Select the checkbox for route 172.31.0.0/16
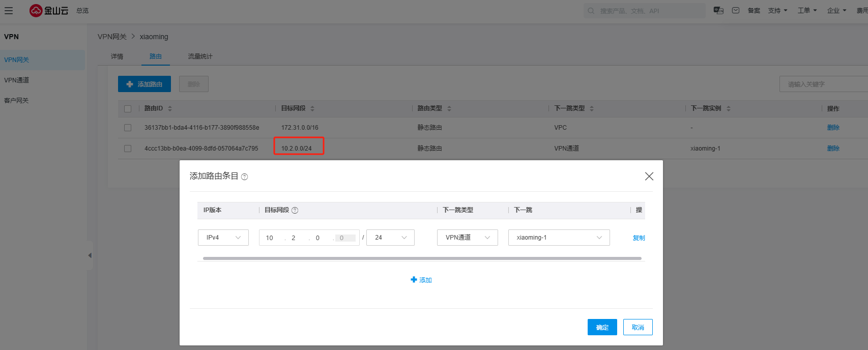Screen dimensions: 868x350 (128, 128)
